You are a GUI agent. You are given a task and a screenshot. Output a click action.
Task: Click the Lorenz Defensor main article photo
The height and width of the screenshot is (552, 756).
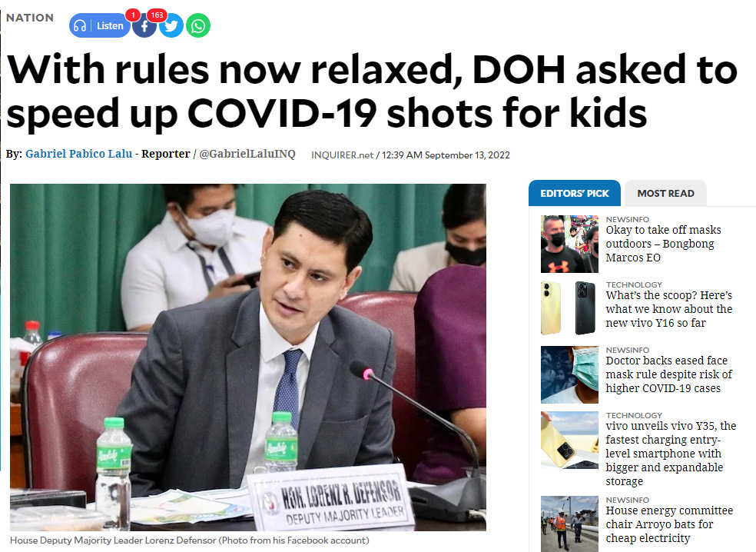248,357
